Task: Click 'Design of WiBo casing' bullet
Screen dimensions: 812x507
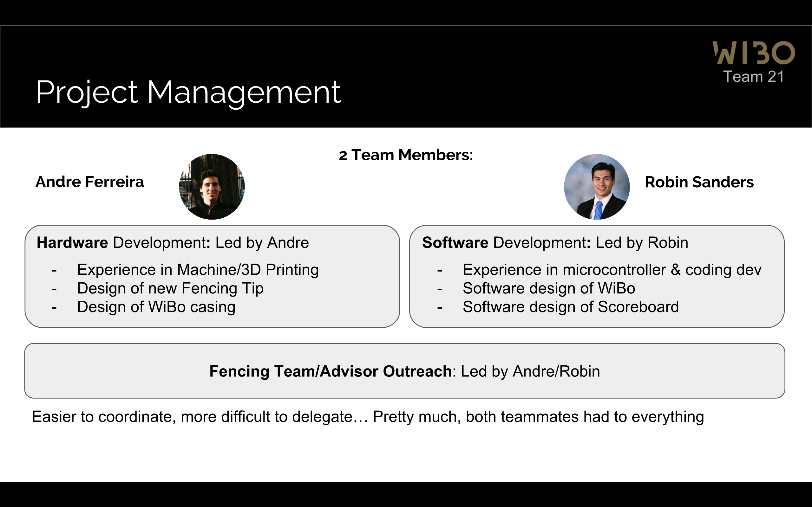Action: click(x=156, y=307)
